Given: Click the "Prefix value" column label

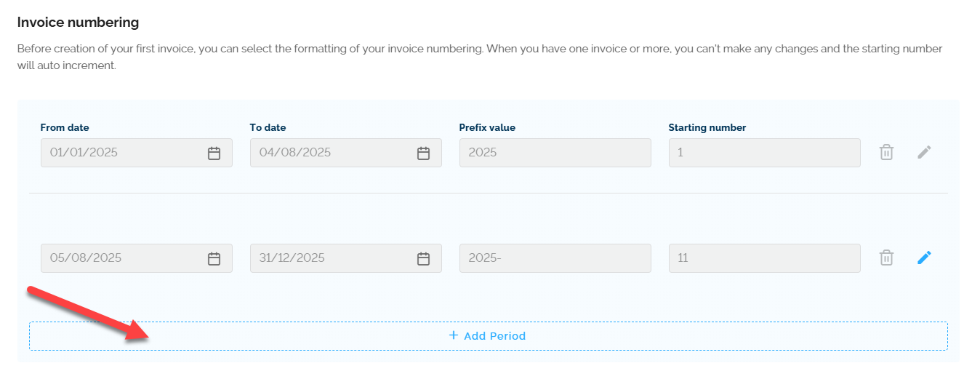Looking at the screenshot, I should (487, 127).
